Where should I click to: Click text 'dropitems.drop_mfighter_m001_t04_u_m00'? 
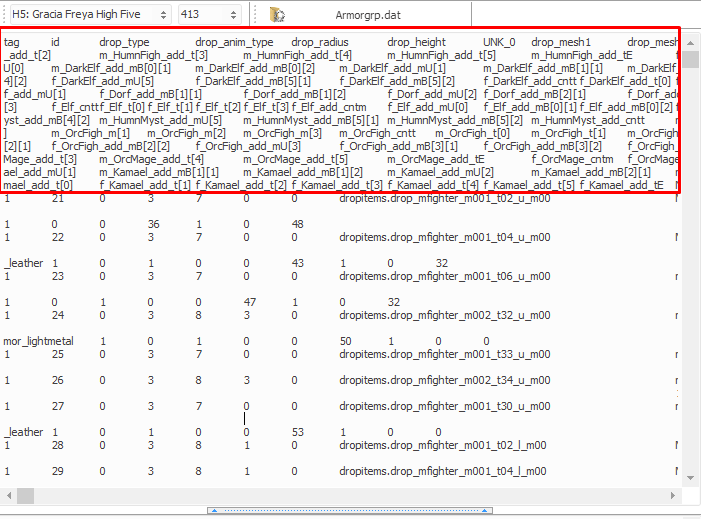(x=444, y=237)
